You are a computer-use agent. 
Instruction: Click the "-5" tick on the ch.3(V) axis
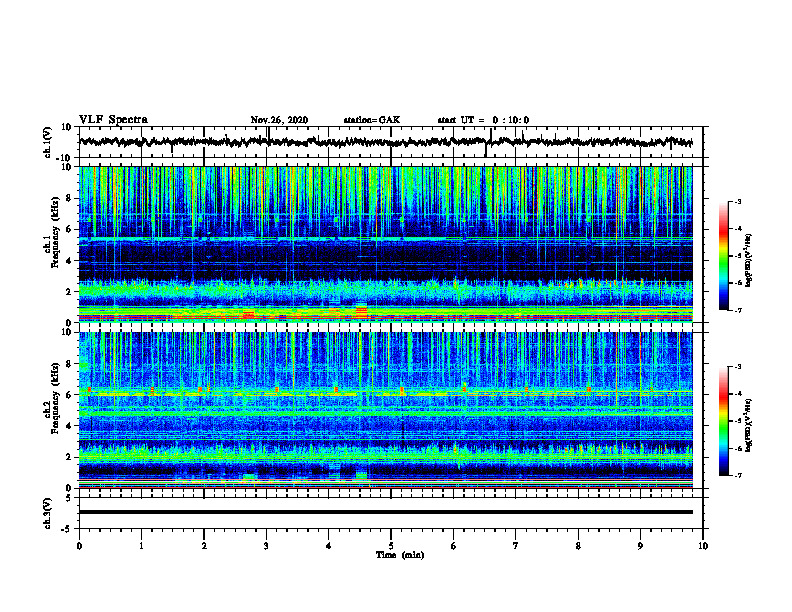pos(68,529)
